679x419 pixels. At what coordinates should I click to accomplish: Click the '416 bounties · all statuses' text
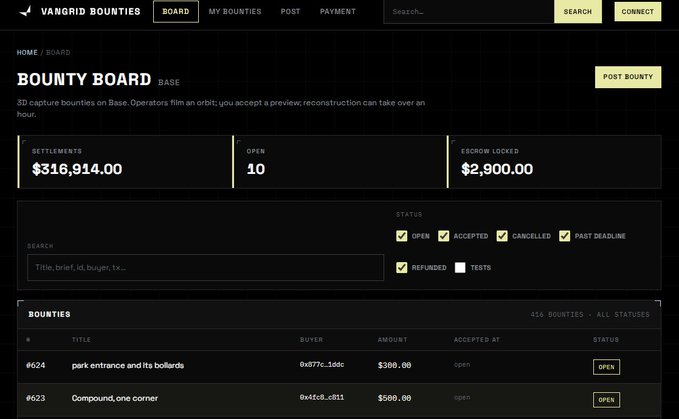point(590,315)
